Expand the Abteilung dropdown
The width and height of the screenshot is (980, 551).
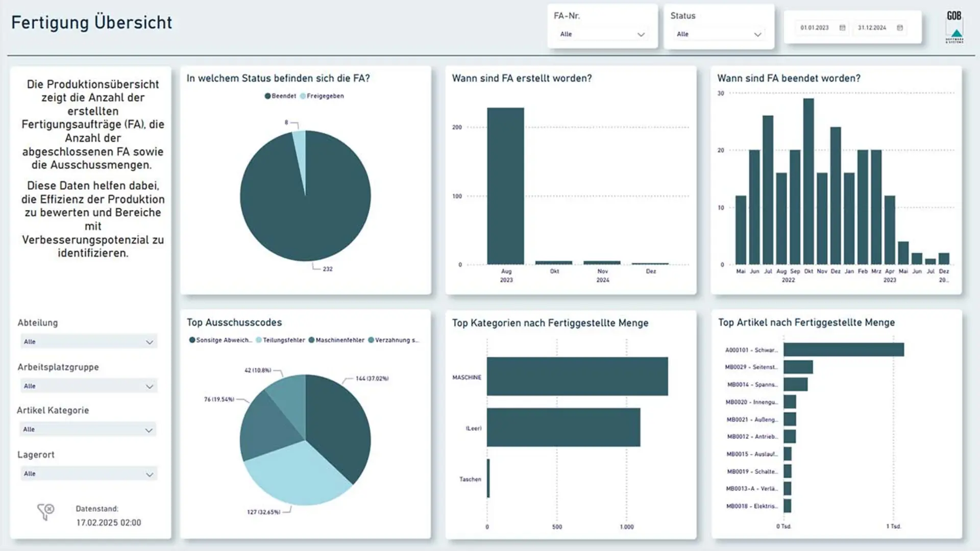click(x=89, y=342)
